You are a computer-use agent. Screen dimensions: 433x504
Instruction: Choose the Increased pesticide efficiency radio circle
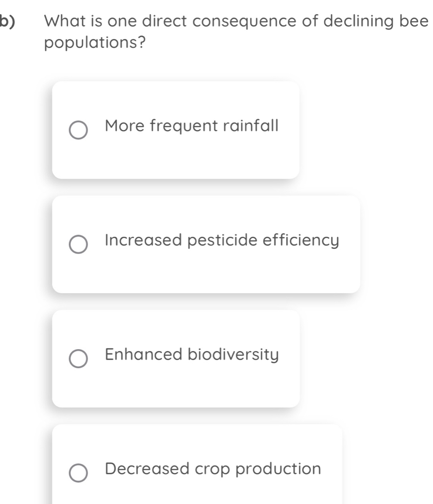click(78, 245)
